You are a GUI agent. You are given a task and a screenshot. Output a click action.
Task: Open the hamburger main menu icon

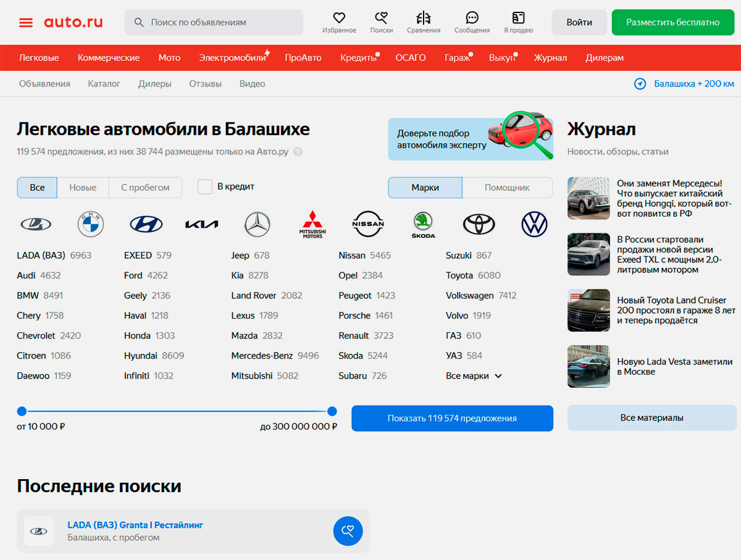[x=26, y=23]
